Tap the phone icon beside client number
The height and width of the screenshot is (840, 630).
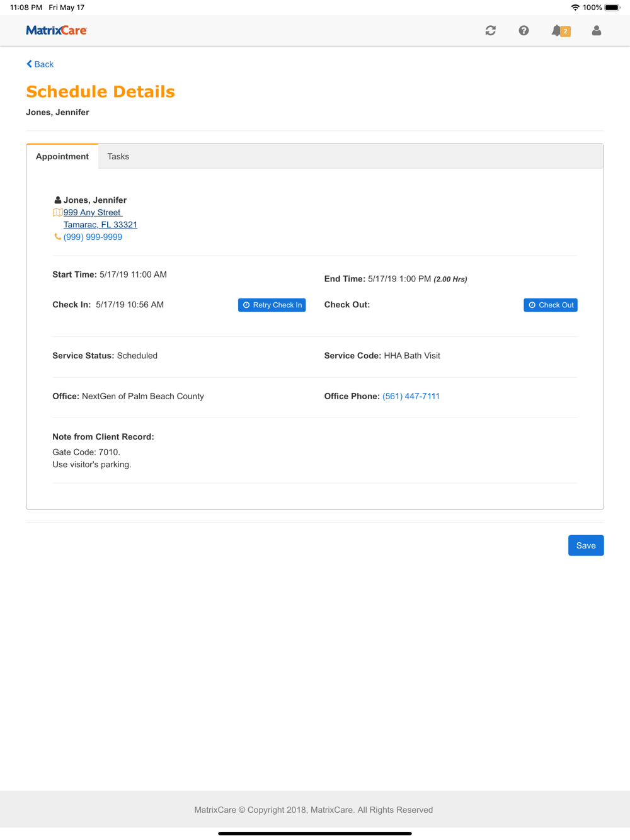coord(57,237)
